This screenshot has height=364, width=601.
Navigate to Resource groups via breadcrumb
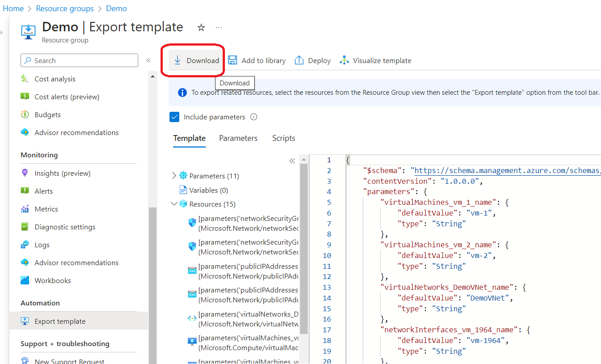pos(65,8)
